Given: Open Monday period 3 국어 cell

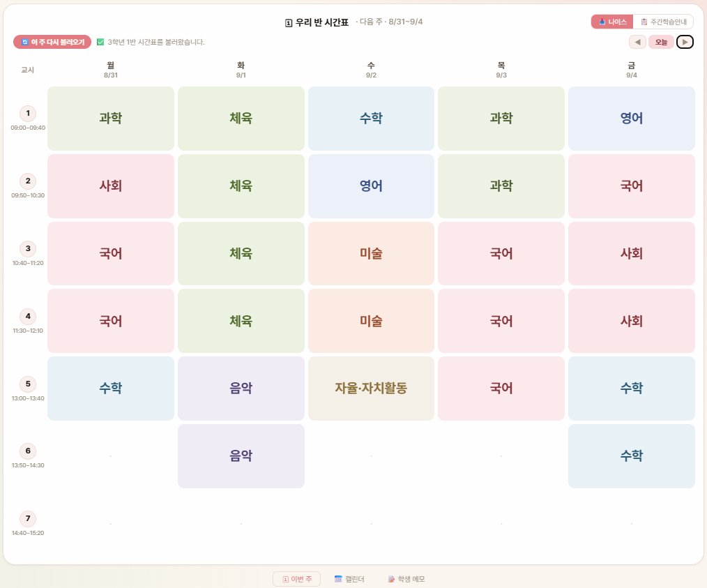Looking at the screenshot, I should (110, 253).
